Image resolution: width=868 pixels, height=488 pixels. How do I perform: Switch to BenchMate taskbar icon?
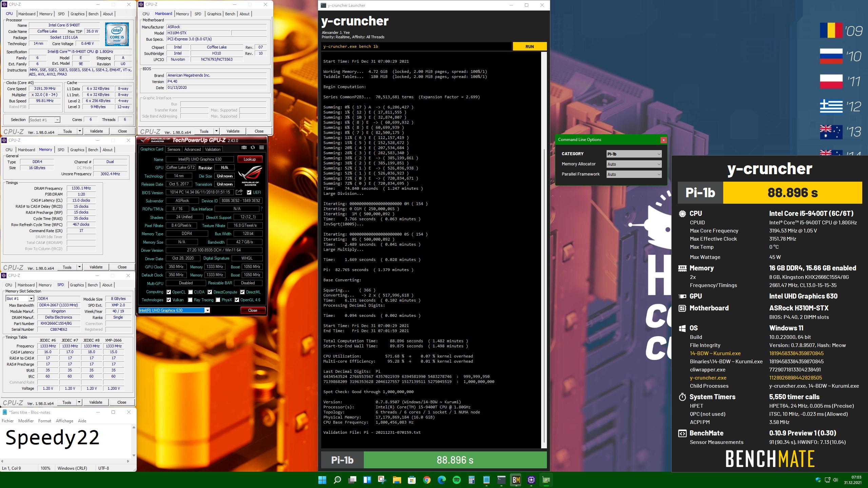point(516,480)
